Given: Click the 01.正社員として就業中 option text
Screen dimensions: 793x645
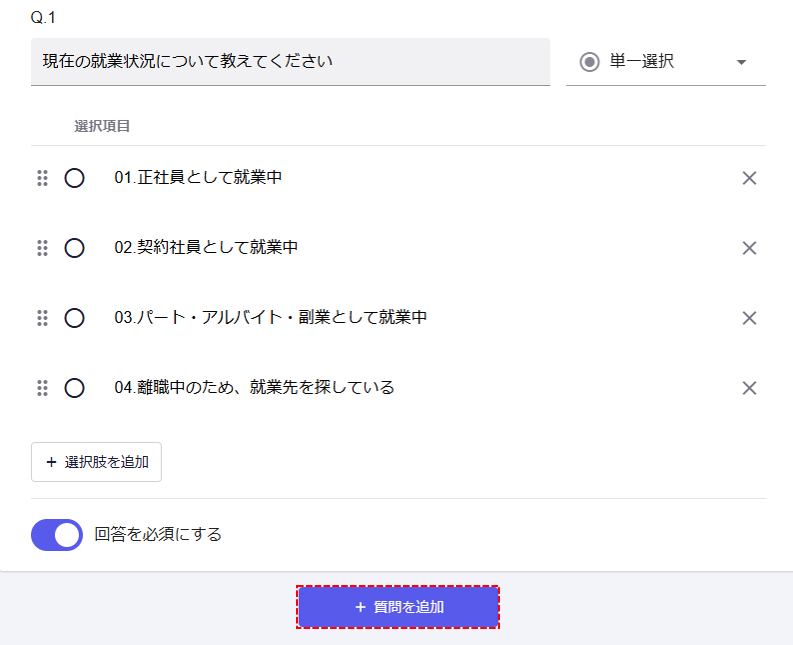Looking at the screenshot, I should (x=198, y=178).
